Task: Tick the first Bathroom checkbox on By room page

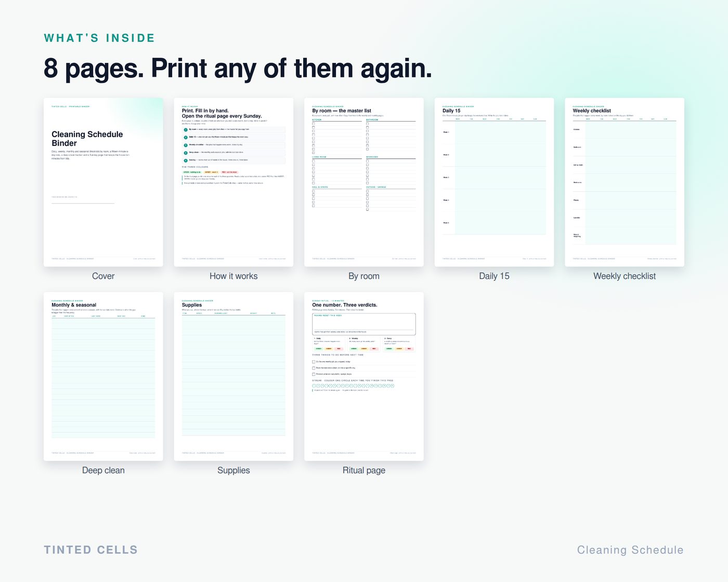Action: click(368, 124)
